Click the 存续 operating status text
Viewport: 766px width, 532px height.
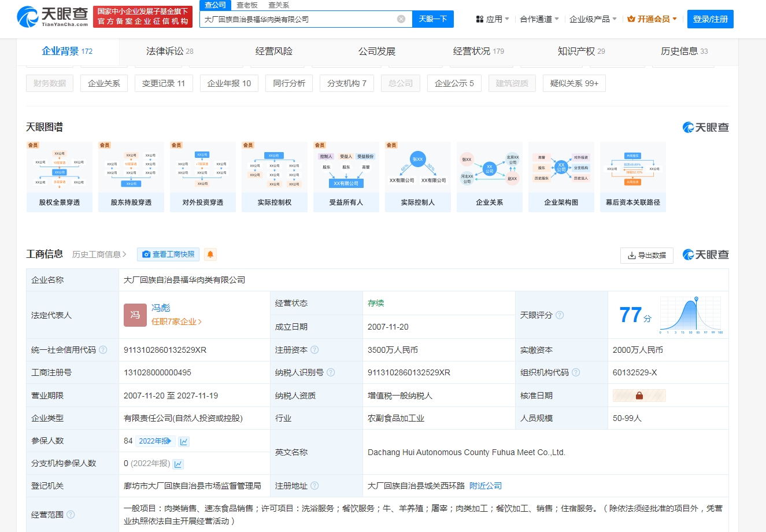click(376, 303)
